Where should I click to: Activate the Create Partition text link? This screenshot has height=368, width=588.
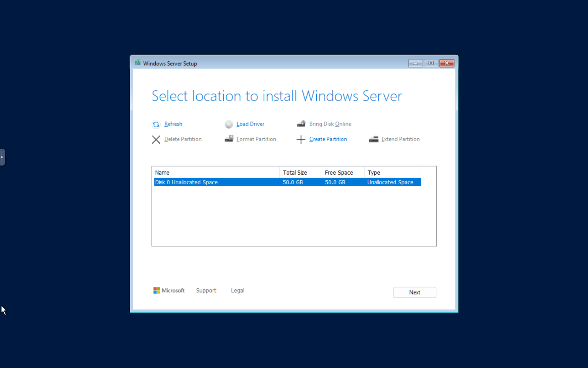point(328,139)
